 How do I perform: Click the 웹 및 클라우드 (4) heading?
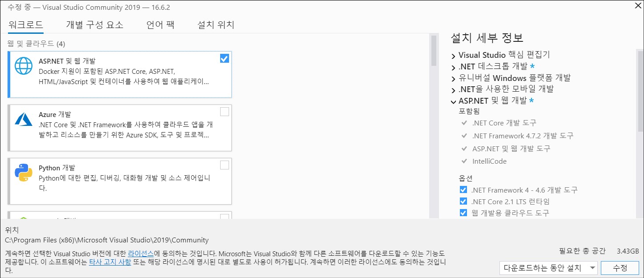36,44
